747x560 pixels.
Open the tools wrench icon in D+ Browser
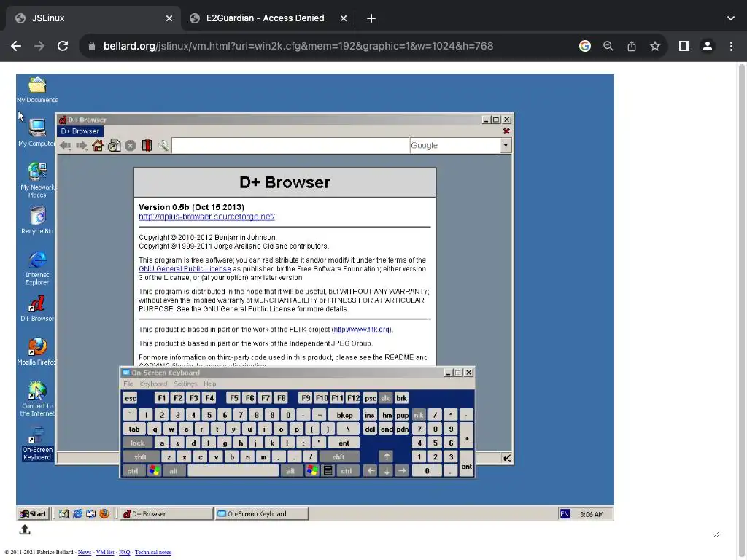163,145
